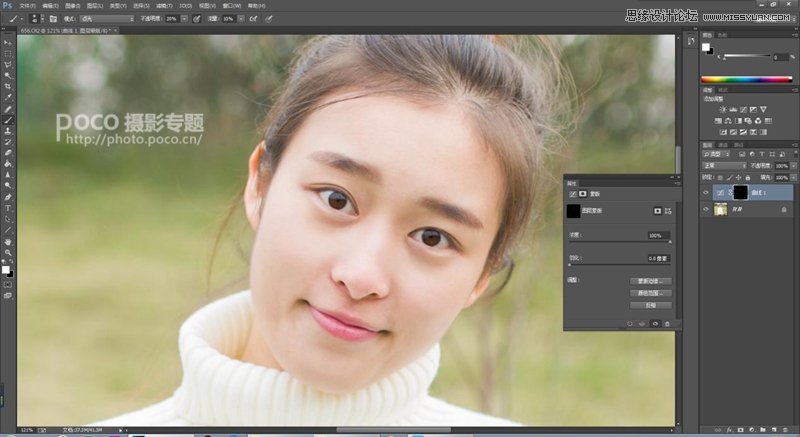Click the Zoom magnifier tool

(x=8, y=252)
